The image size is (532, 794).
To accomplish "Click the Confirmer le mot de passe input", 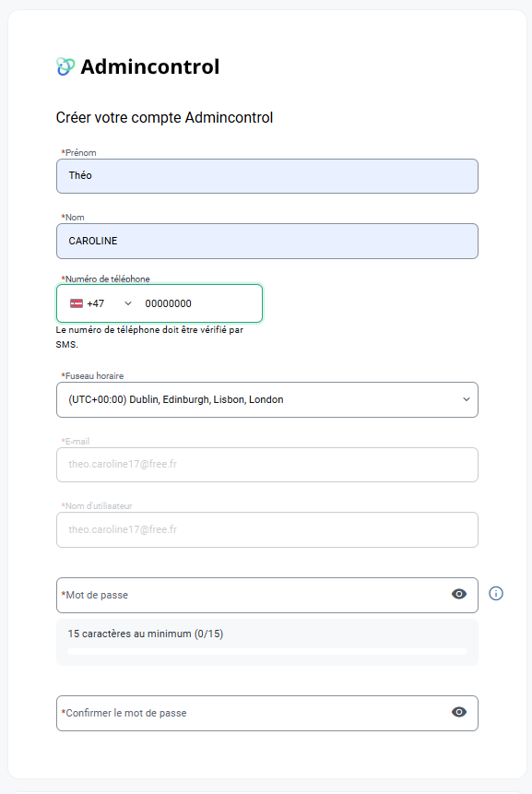I will click(x=249, y=713).
